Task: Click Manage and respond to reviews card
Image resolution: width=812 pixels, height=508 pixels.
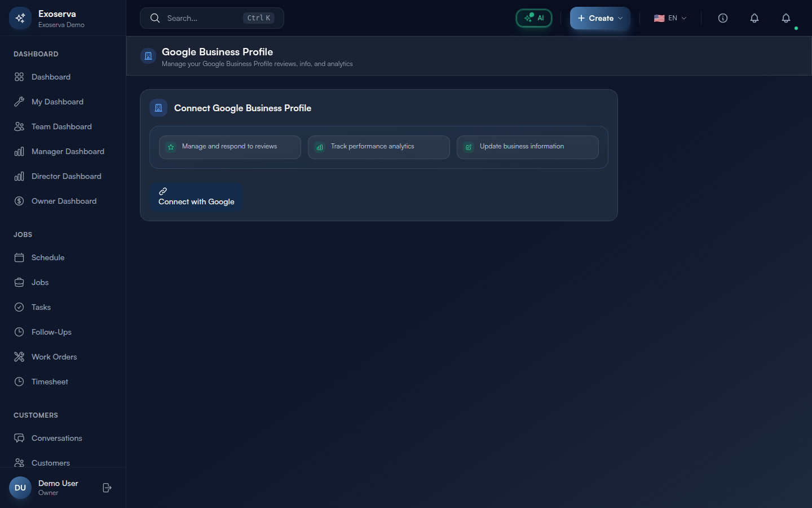Action: [230, 147]
